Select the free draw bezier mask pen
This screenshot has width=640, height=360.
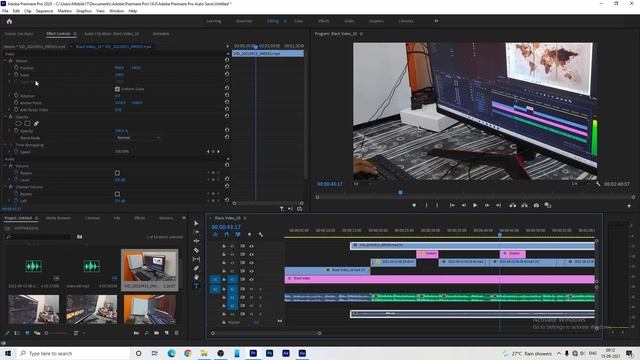click(x=36, y=123)
